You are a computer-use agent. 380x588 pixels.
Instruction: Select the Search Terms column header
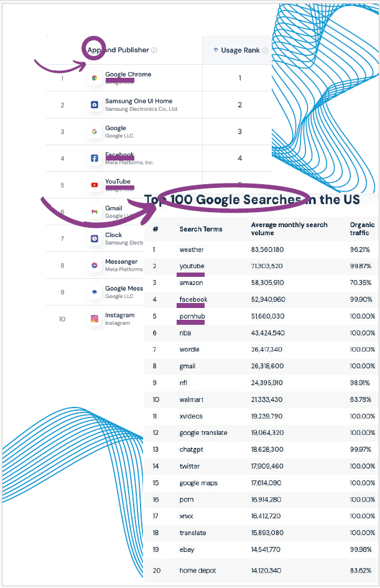click(x=201, y=229)
